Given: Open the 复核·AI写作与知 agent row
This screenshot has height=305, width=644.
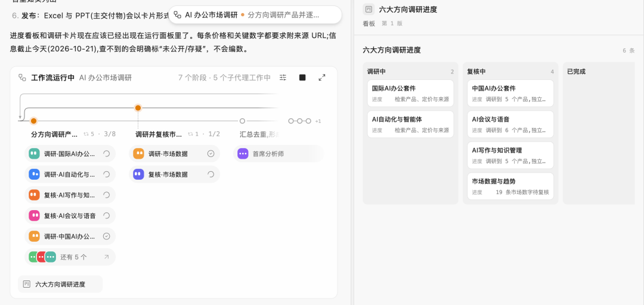Looking at the screenshot, I should (x=70, y=195).
